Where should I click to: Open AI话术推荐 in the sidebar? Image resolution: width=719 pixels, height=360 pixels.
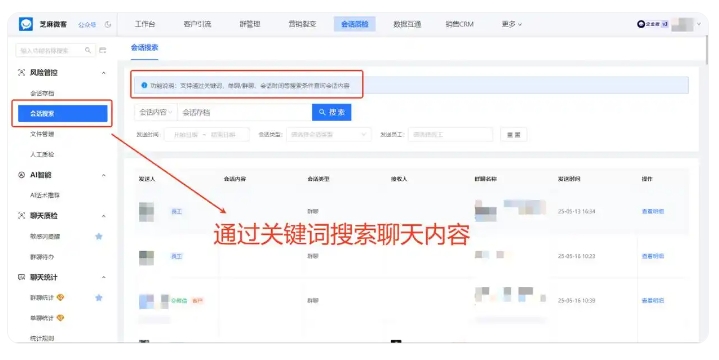click(x=45, y=195)
